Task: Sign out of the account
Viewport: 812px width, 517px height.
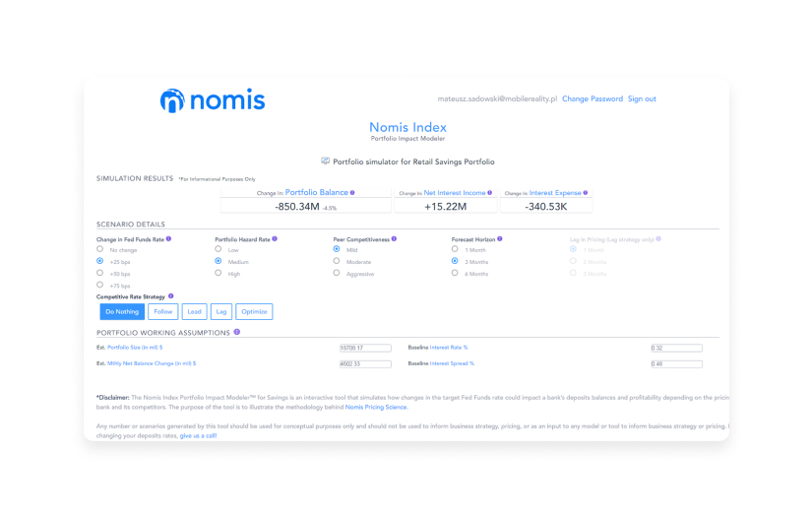Action: coord(642,98)
